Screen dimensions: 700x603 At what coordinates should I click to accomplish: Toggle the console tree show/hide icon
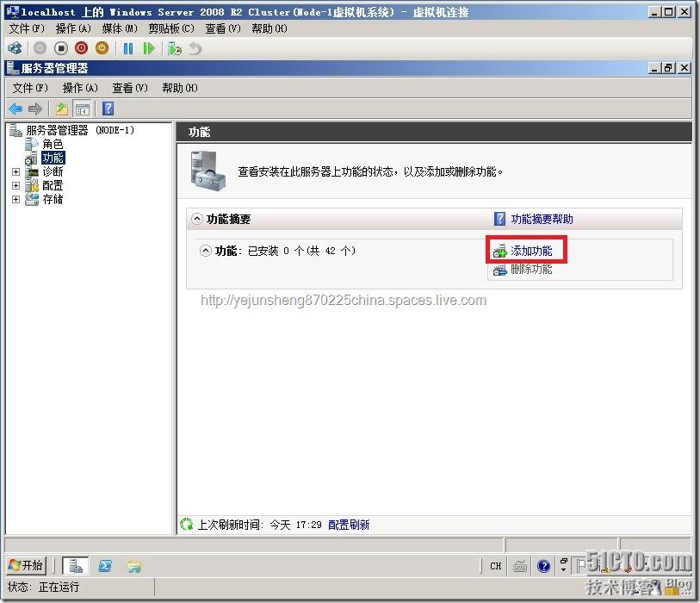tap(83, 109)
